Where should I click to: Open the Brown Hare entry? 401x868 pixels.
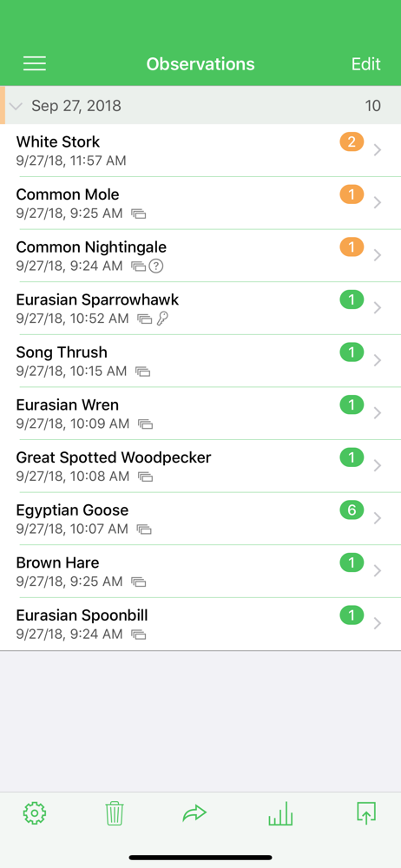200,571
